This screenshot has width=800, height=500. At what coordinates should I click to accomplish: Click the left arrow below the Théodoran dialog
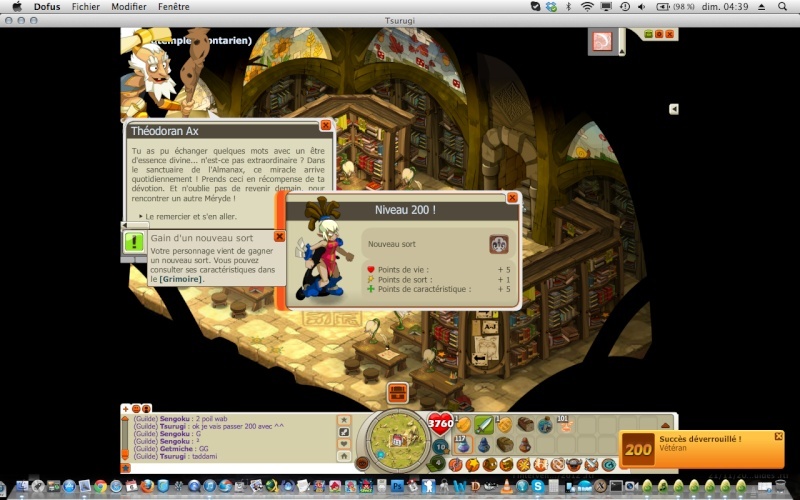click(x=124, y=225)
